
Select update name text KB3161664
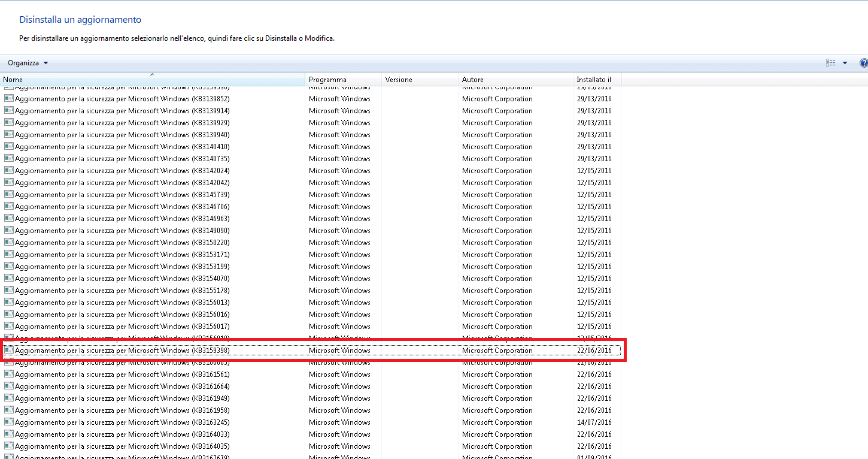click(122, 386)
